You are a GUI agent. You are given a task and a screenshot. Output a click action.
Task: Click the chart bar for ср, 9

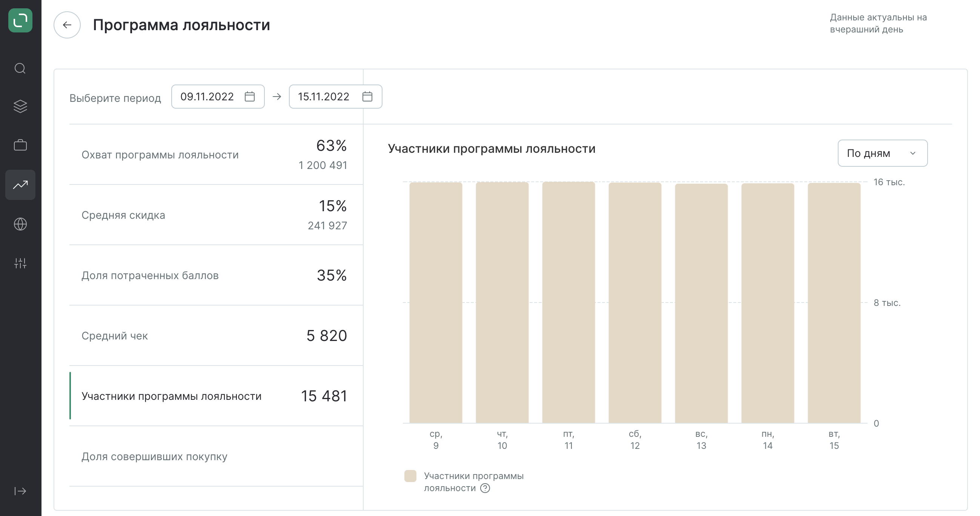click(436, 303)
